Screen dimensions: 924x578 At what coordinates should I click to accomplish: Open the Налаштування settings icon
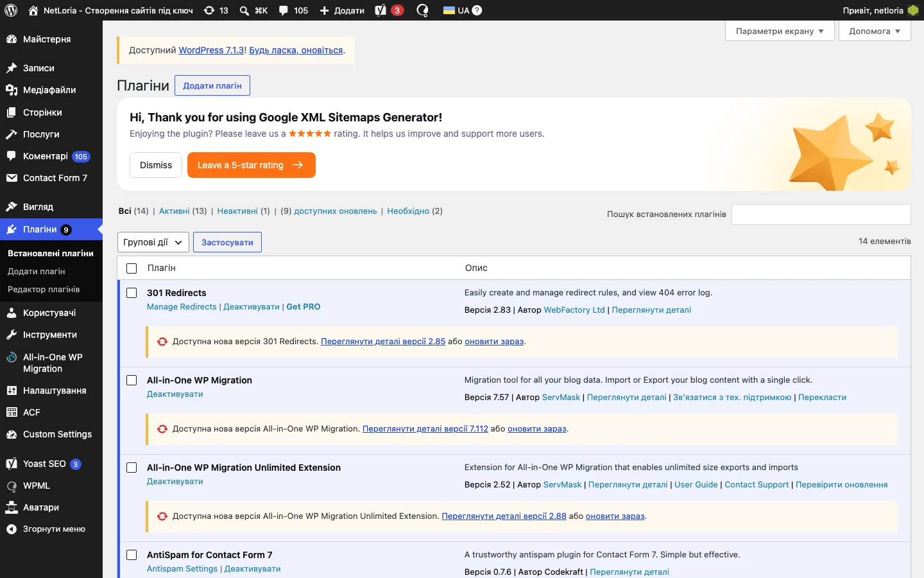tap(12, 390)
